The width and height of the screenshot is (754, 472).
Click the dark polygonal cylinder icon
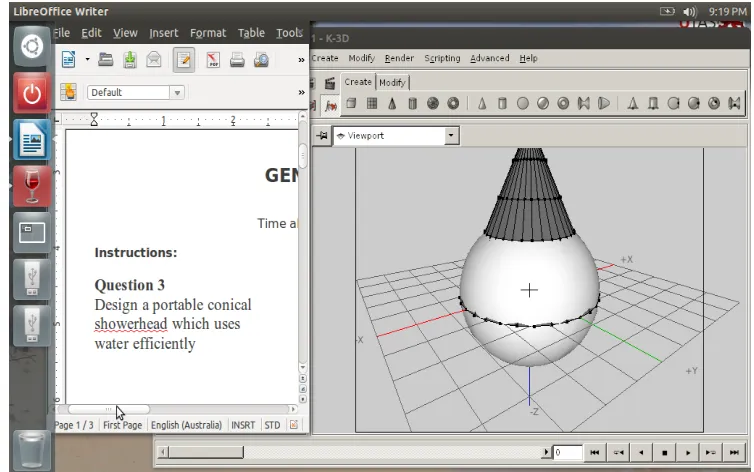[x=412, y=103]
